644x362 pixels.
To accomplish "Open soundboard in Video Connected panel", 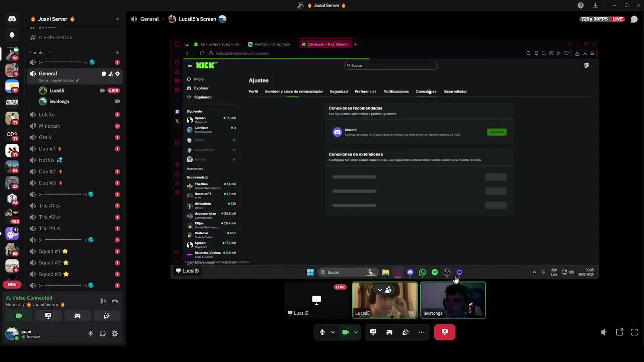I will pos(107,316).
